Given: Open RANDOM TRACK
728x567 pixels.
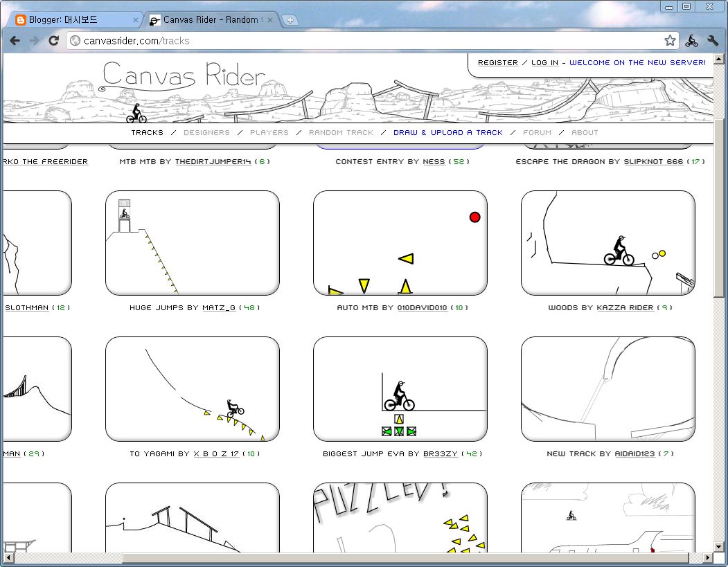Looking at the screenshot, I should click(341, 132).
